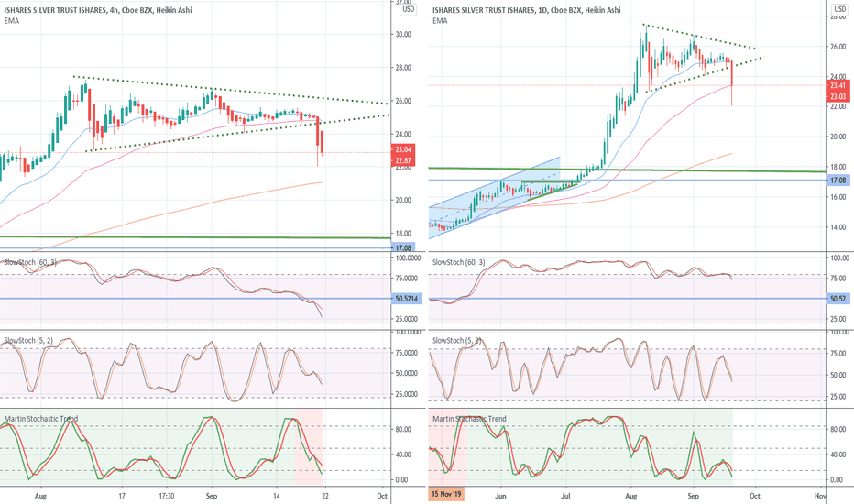Screen dimensions: 854x504
Task: Click the 22.87 price label on 4h chart
Action: click(x=403, y=160)
